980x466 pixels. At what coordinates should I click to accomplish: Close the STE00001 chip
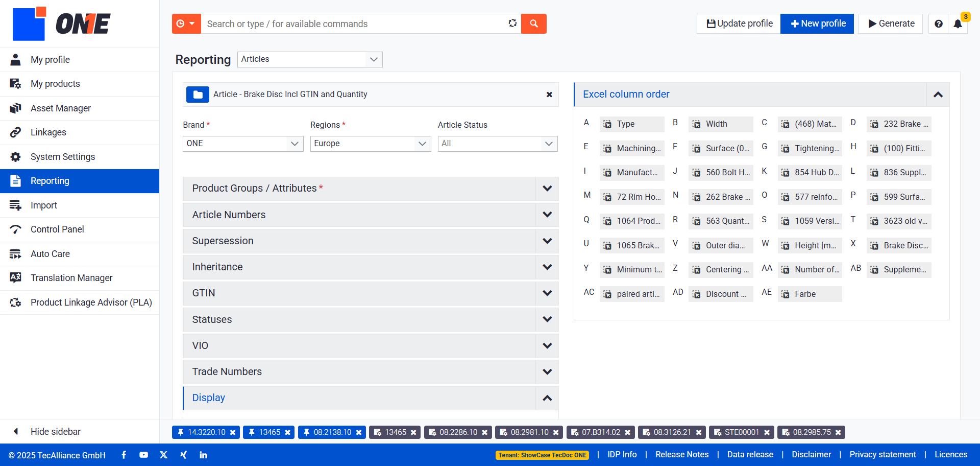(x=767, y=432)
